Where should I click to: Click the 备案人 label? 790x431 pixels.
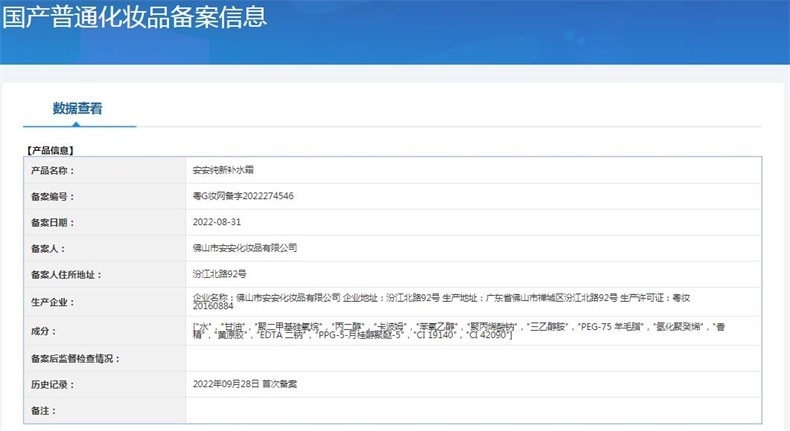click(48, 249)
